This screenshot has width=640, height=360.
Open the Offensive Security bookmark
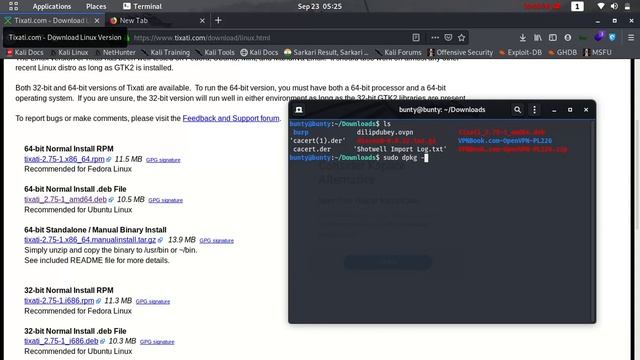pos(460,52)
